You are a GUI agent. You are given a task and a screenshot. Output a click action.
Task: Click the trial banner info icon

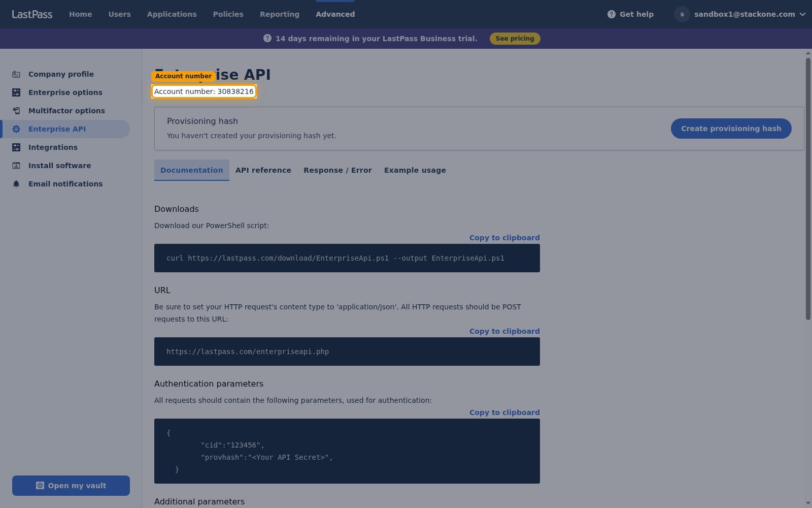pos(267,39)
